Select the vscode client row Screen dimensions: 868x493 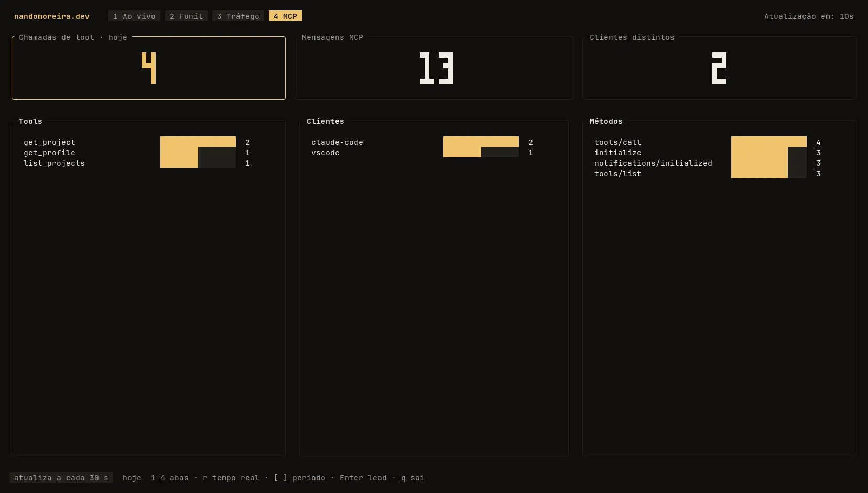tap(422, 153)
